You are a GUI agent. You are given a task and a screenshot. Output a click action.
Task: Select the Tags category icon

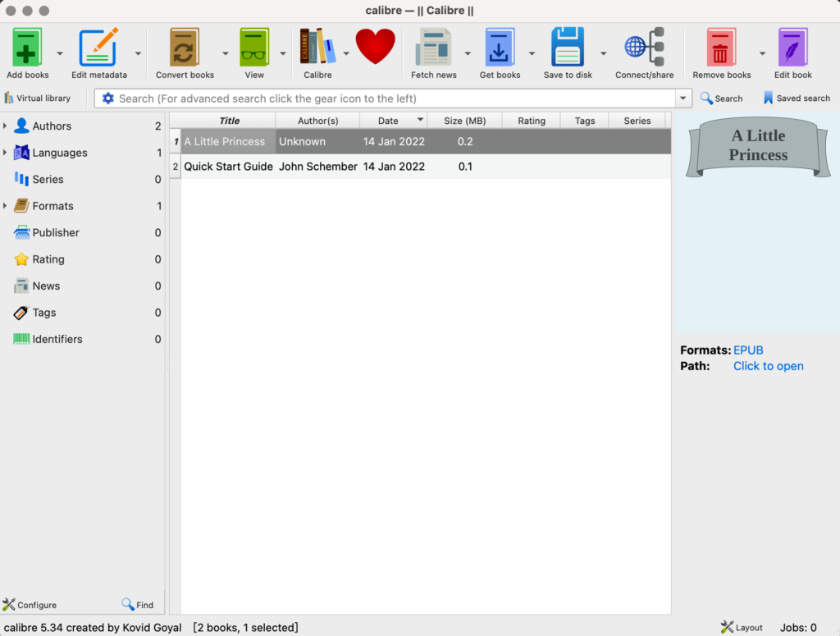[x=21, y=313]
